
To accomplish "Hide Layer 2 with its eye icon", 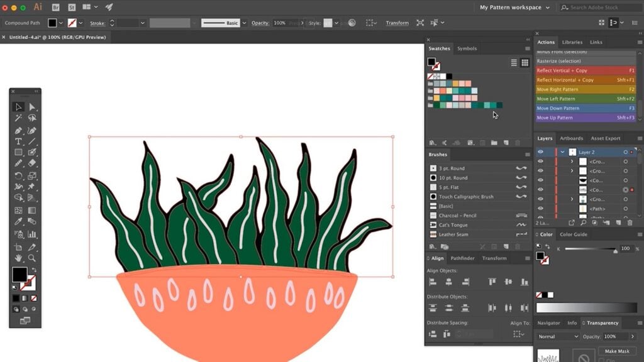I will click(x=540, y=152).
